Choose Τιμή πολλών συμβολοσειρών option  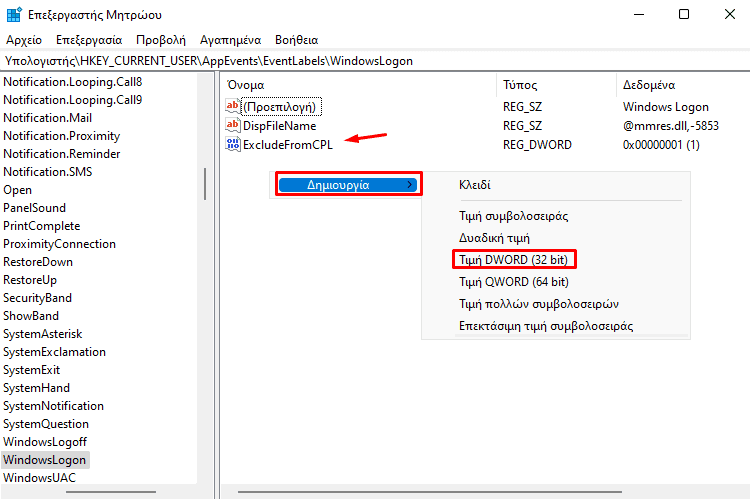[x=539, y=304]
